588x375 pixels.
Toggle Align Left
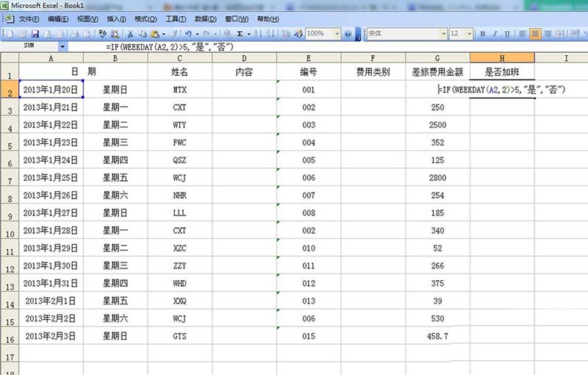523,34
